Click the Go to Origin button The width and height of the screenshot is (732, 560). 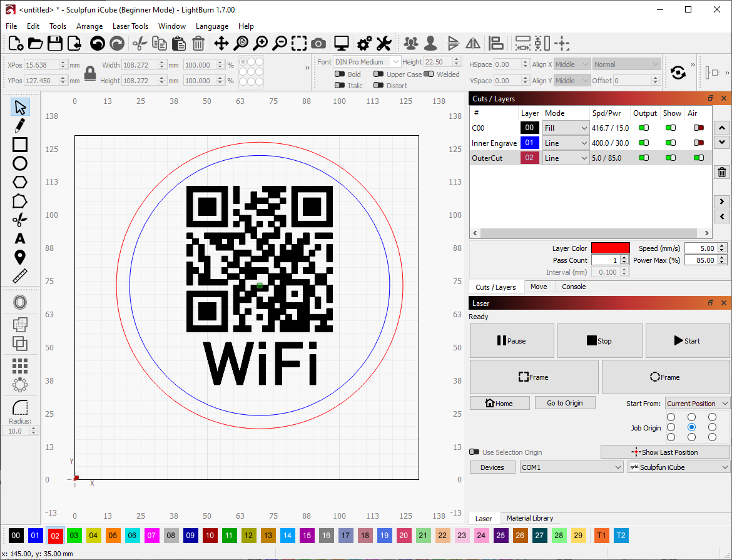(564, 403)
